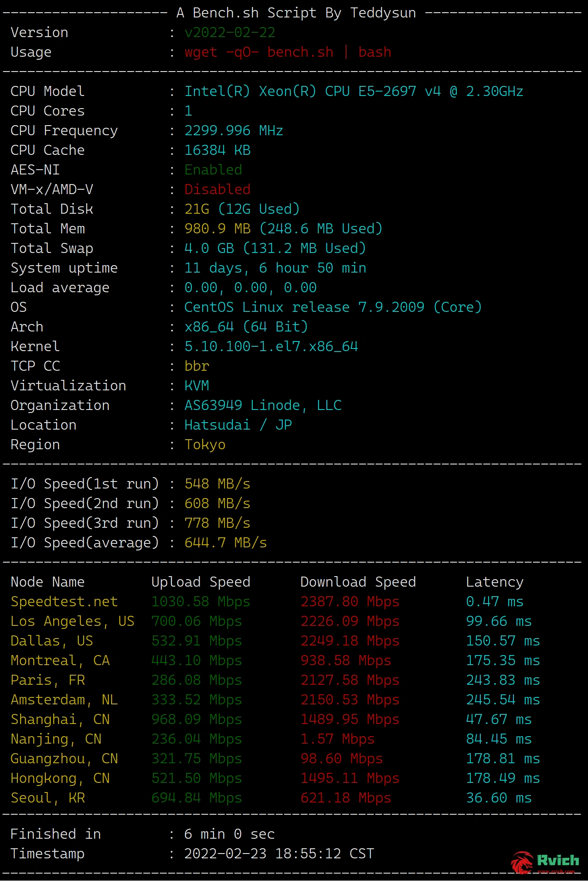Click Speedtest.net latency 0.47 ms

tap(495, 601)
